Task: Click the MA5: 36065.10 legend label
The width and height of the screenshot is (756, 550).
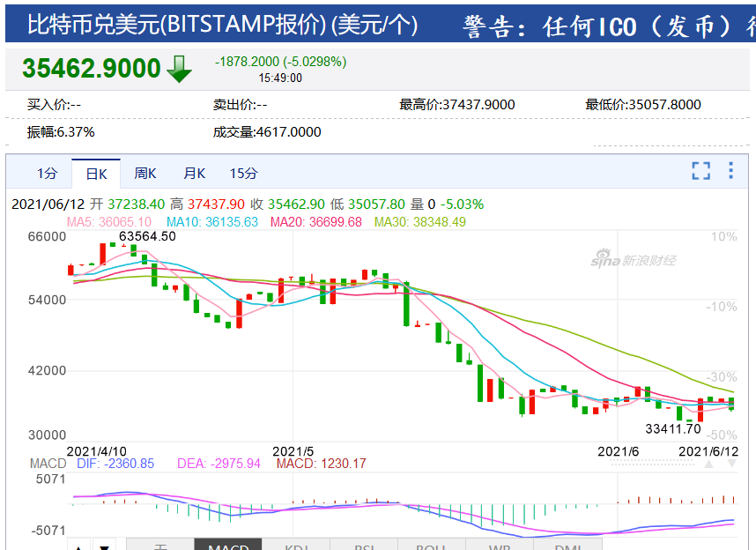Action: click(x=109, y=222)
